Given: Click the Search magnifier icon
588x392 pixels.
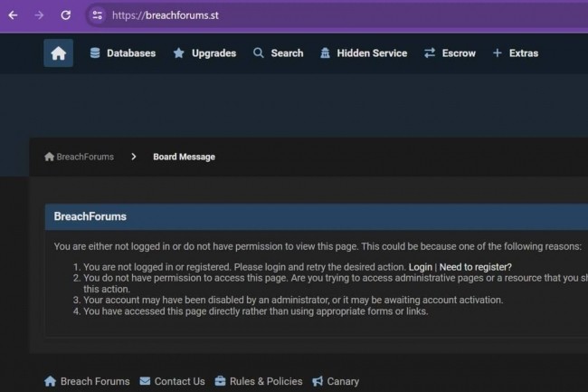Looking at the screenshot, I should point(259,53).
